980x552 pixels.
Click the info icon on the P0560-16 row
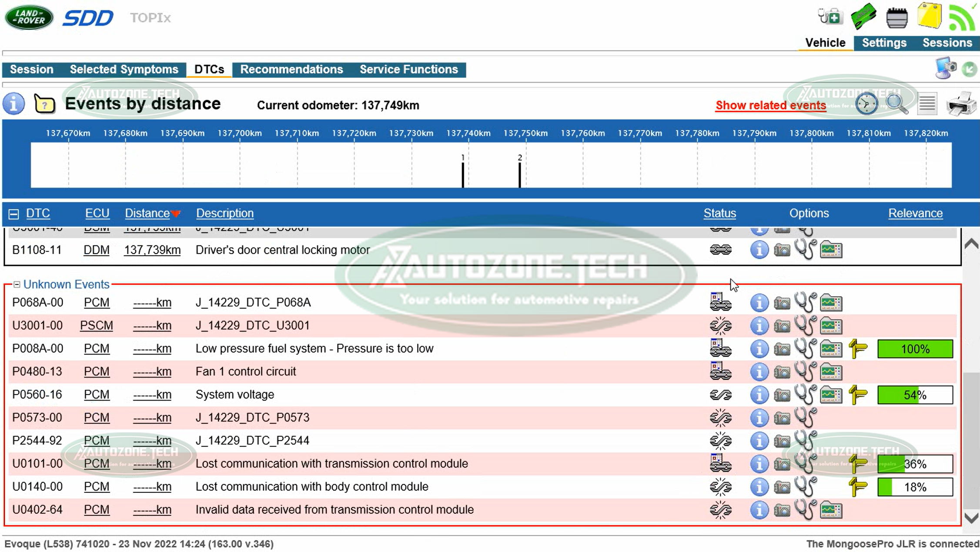click(x=759, y=395)
